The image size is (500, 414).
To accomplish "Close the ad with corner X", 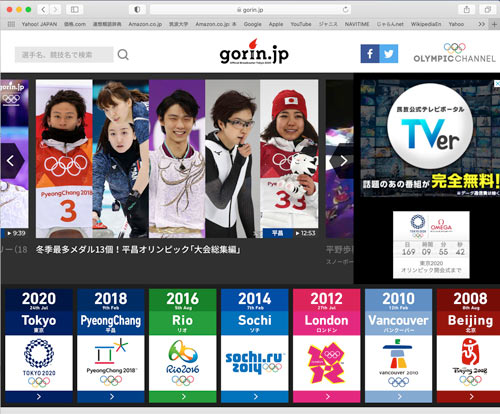I will click(x=497, y=83).
